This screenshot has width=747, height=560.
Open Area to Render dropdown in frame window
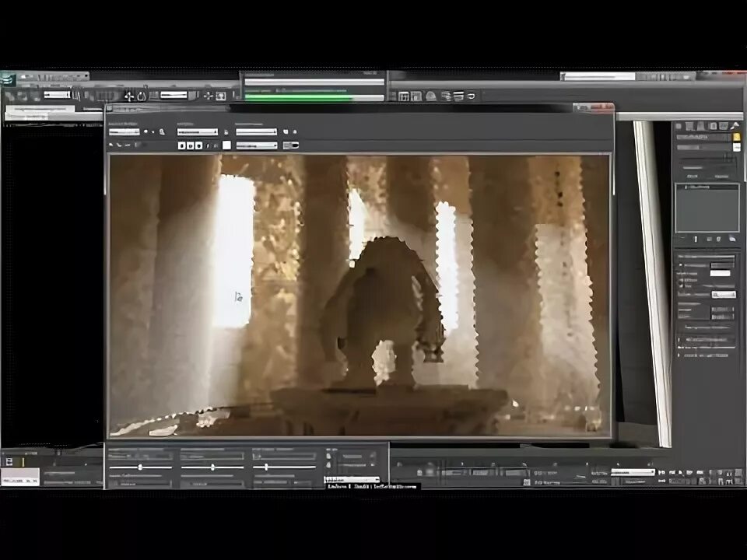point(124,132)
